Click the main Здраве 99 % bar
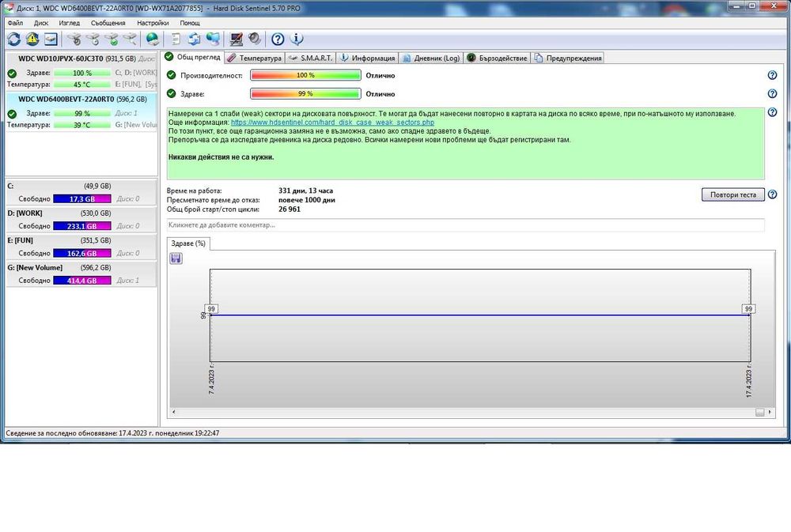Viewport: 791px width, 532px height. pyautogui.click(x=305, y=94)
